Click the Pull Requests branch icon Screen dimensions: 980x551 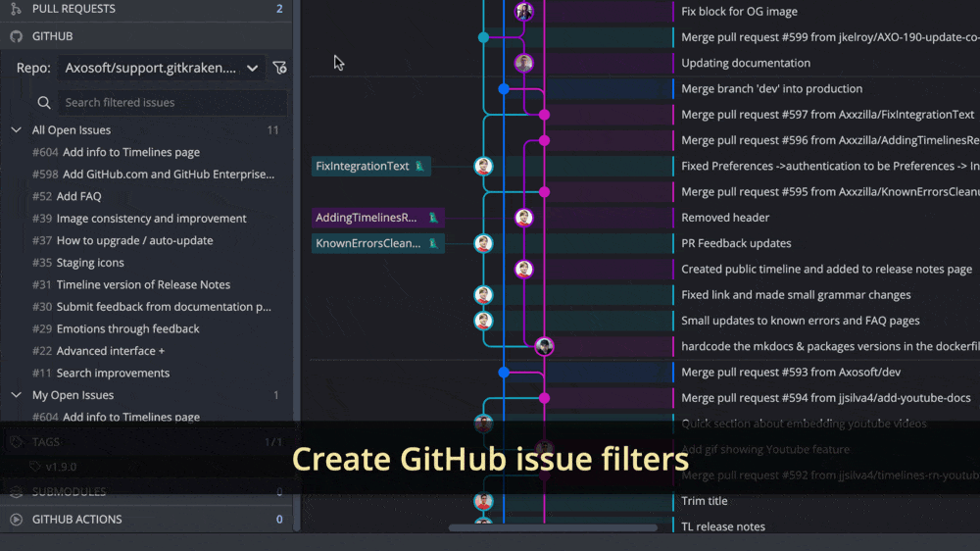(x=17, y=9)
